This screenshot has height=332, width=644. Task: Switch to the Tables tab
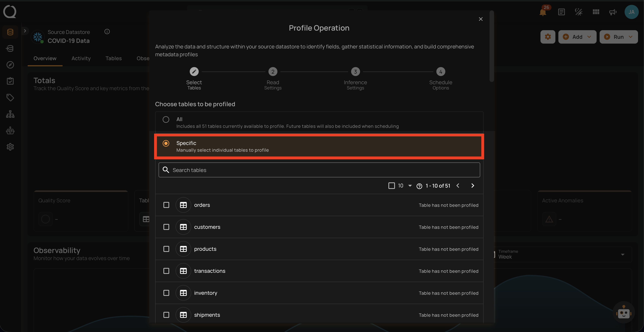tap(113, 58)
